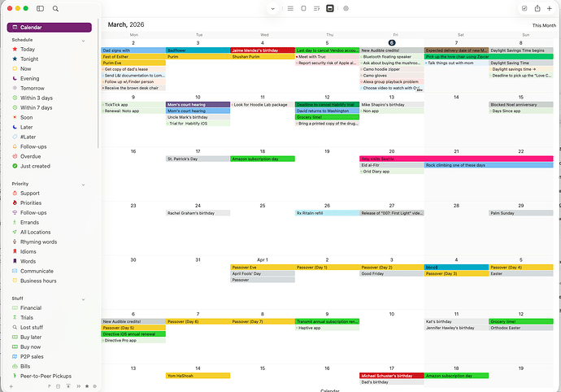This screenshot has height=392, width=561.
Task: Click the This Month button
Action: click(x=543, y=25)
